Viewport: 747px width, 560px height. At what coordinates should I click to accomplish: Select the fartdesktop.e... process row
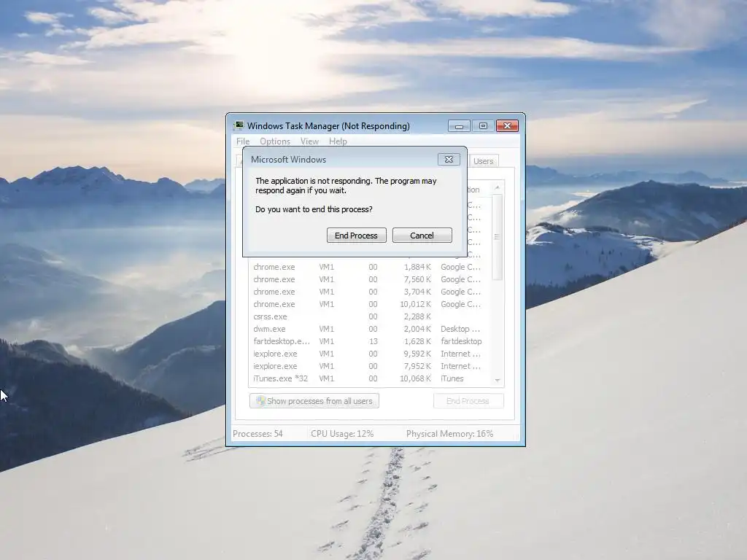pyautogui.click(x=370, y=341)
